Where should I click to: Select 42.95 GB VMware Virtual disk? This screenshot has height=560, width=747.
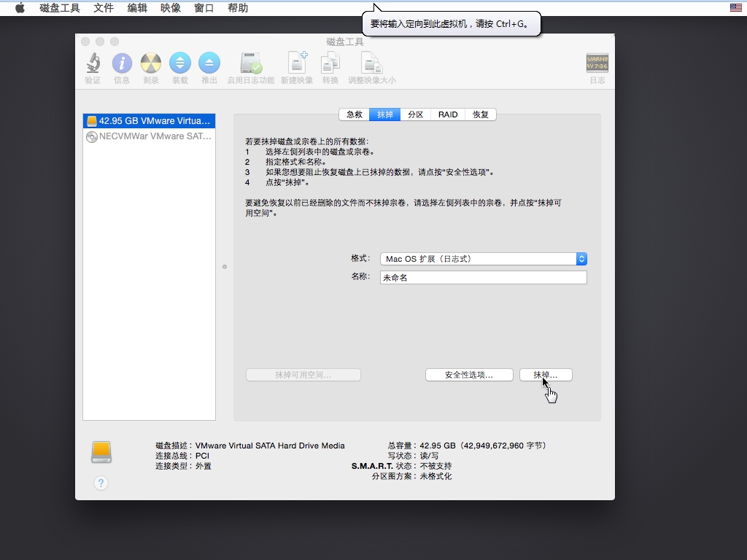149,121
